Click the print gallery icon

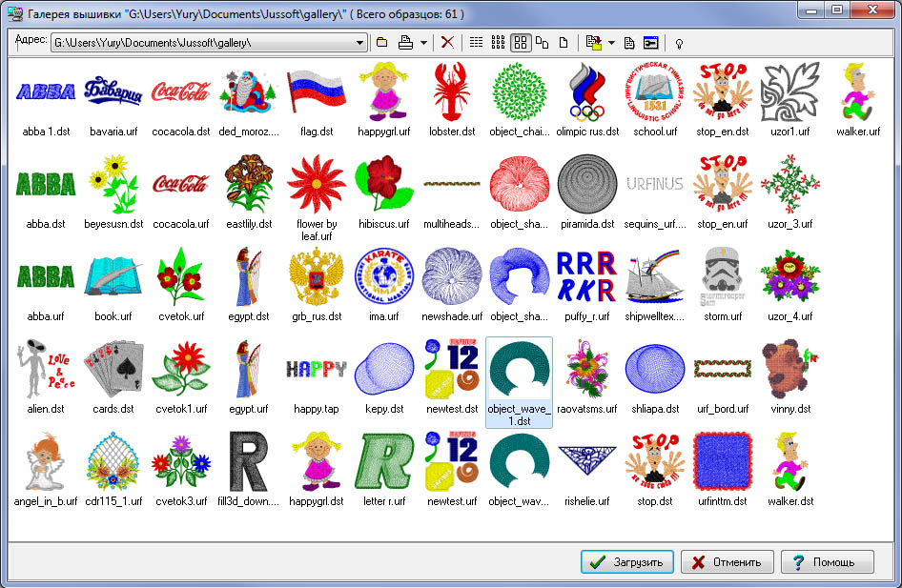(405, 43)
